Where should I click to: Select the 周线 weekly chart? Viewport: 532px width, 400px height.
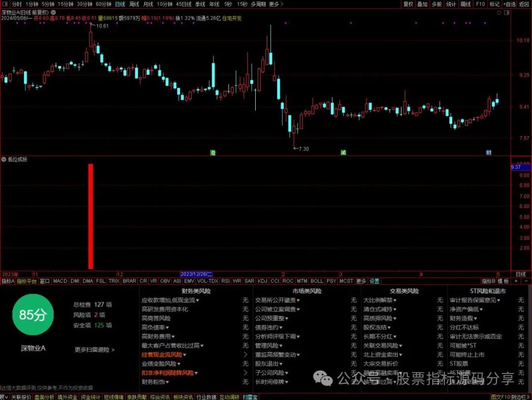tap(134, 4)
